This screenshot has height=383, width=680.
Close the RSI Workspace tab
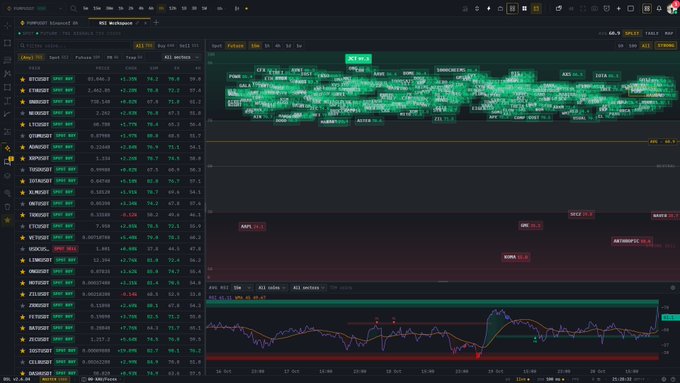(x=145, y=23)
